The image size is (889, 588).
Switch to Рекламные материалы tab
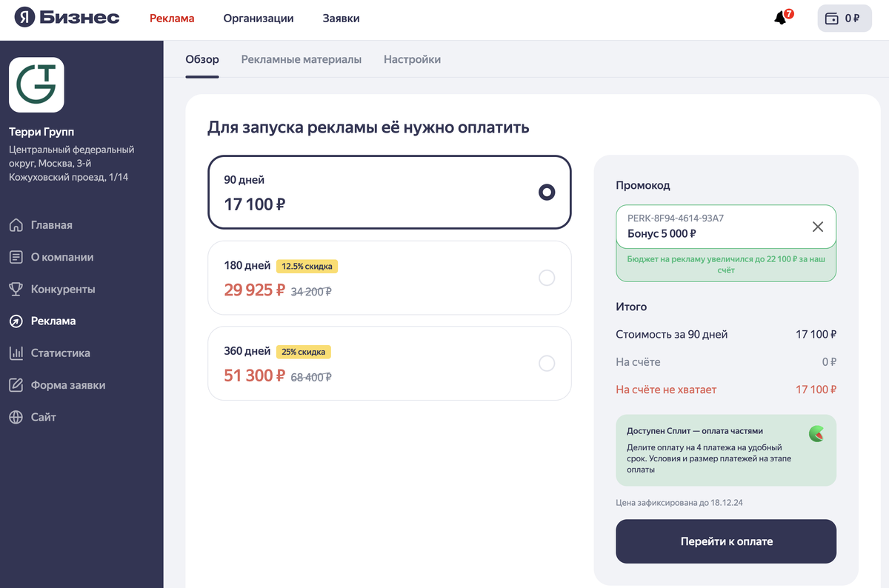point(302,59)
